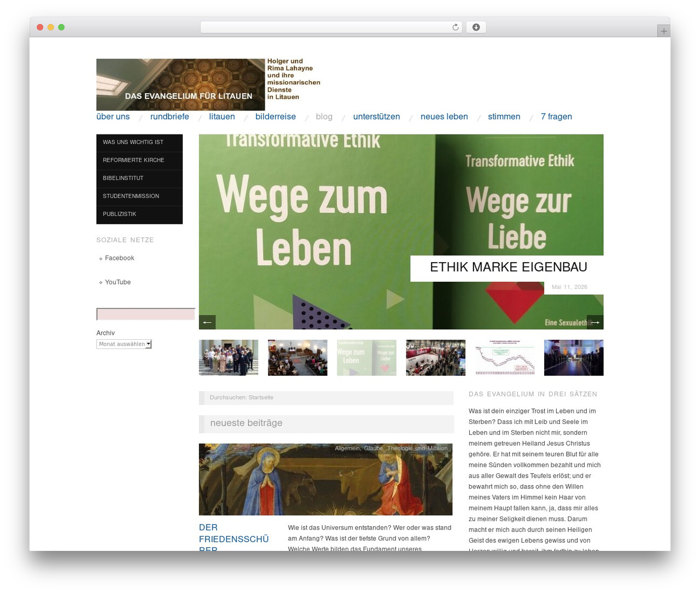Screen dimensions: 700x593
Task: Open the Facebook social link
Action: [119, 258]
